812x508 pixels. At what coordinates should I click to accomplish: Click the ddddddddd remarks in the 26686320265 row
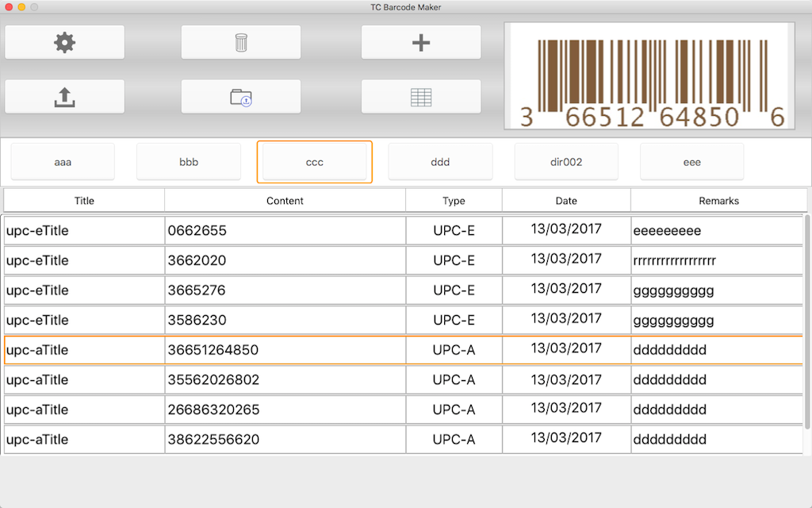(x=717, y=410)
